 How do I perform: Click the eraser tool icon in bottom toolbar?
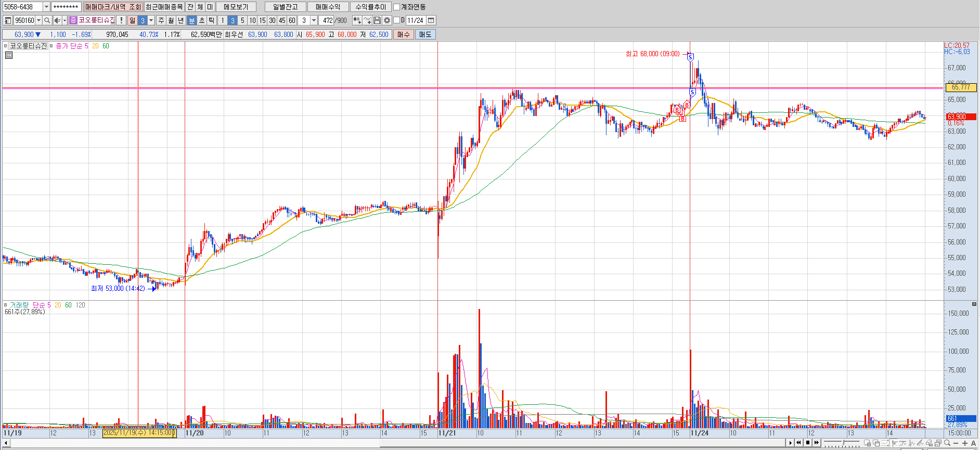click(929, 443)
